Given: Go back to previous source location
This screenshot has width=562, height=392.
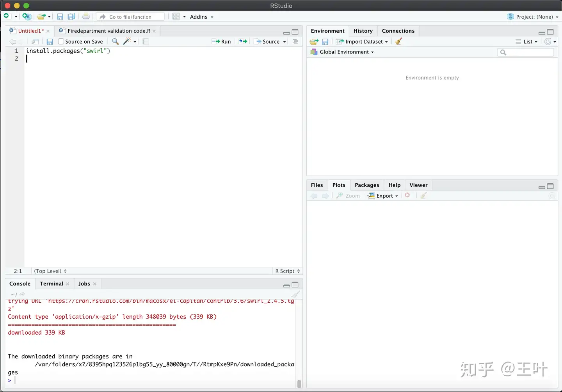Looking at the screenshot, I should point(13,42).
